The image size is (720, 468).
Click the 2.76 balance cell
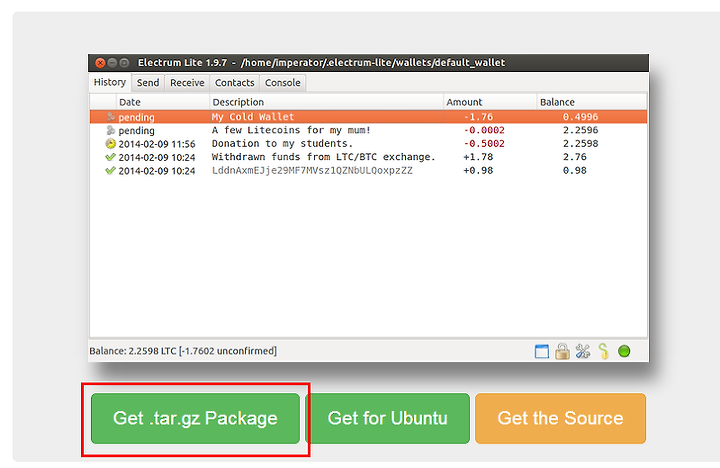(574, 157)
